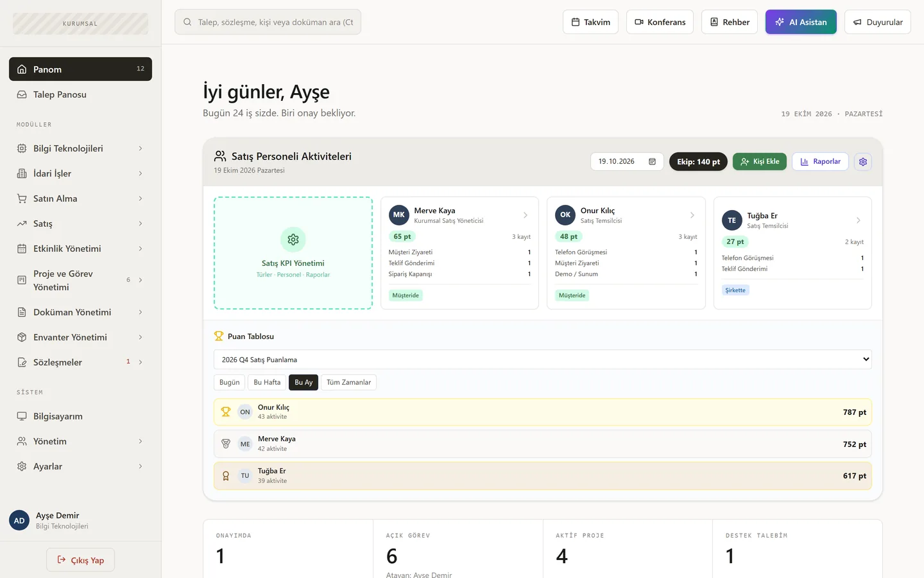
Task: Click the AD user avatar in sidebar
Action: click(x=19, y=520)
